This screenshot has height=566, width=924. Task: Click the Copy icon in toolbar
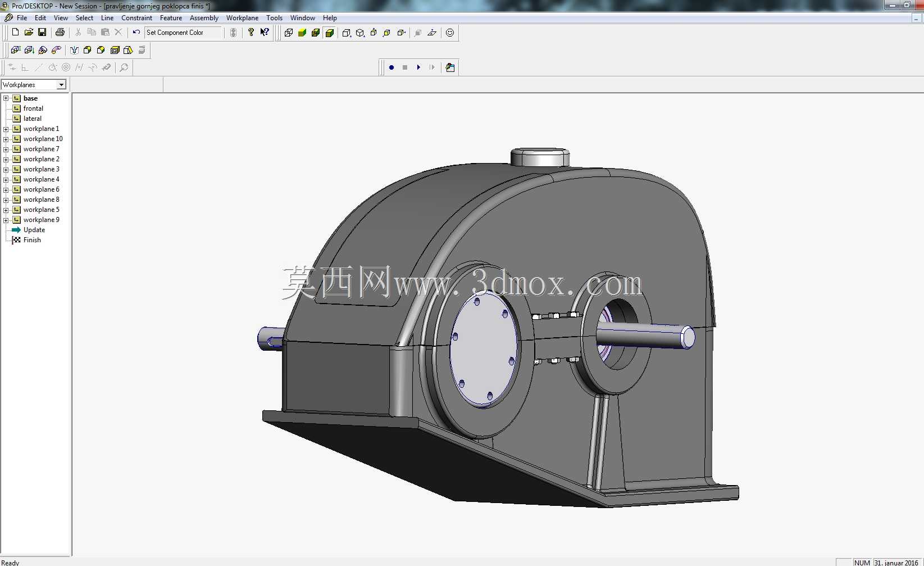point(92,33)
